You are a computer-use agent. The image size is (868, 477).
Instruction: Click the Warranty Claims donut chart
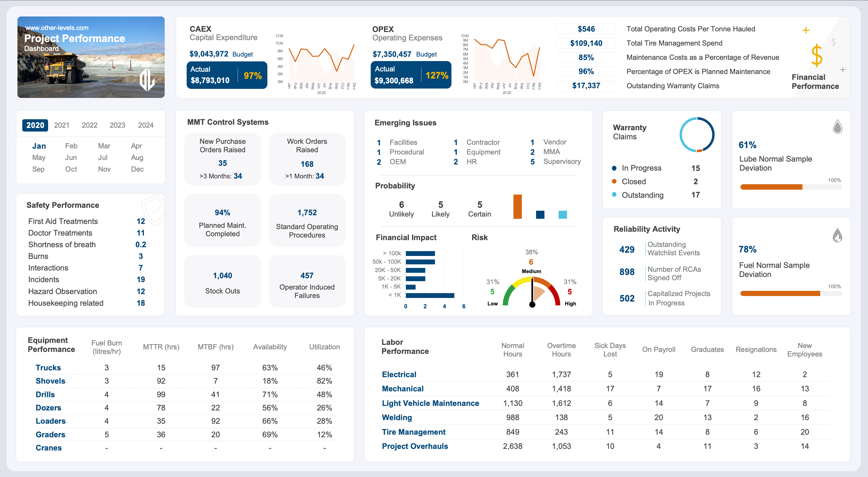[x=697, y=134]
